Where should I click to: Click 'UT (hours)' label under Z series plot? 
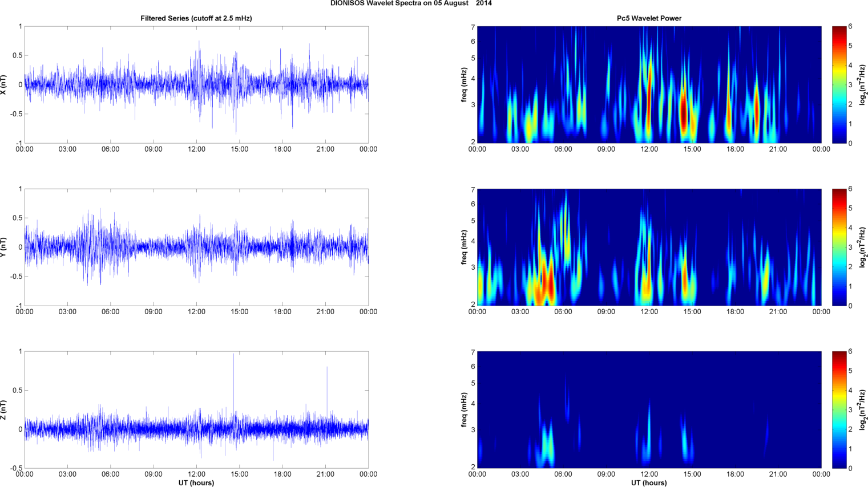(x=196, y=482)
